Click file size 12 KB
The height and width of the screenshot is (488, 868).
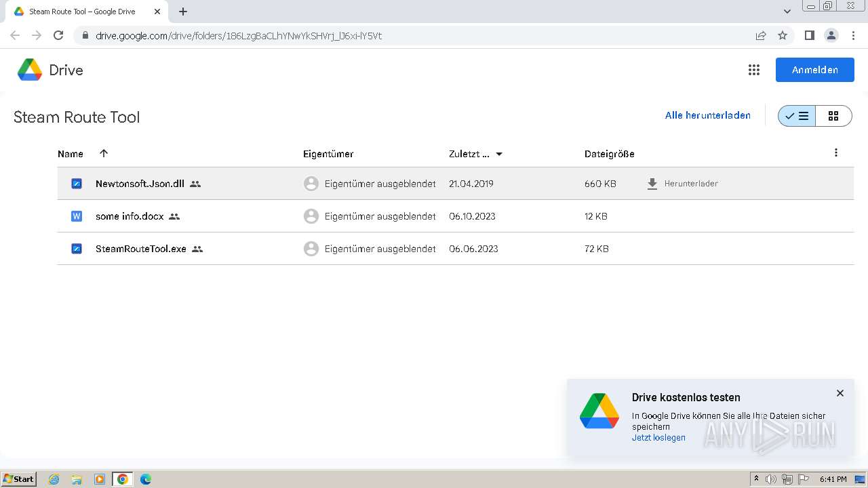[x=596, y=216]
